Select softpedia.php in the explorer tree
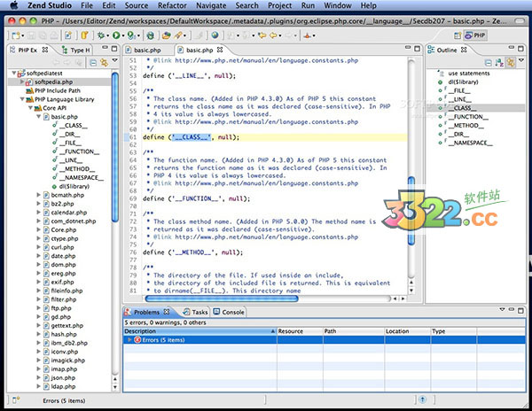 53,81
